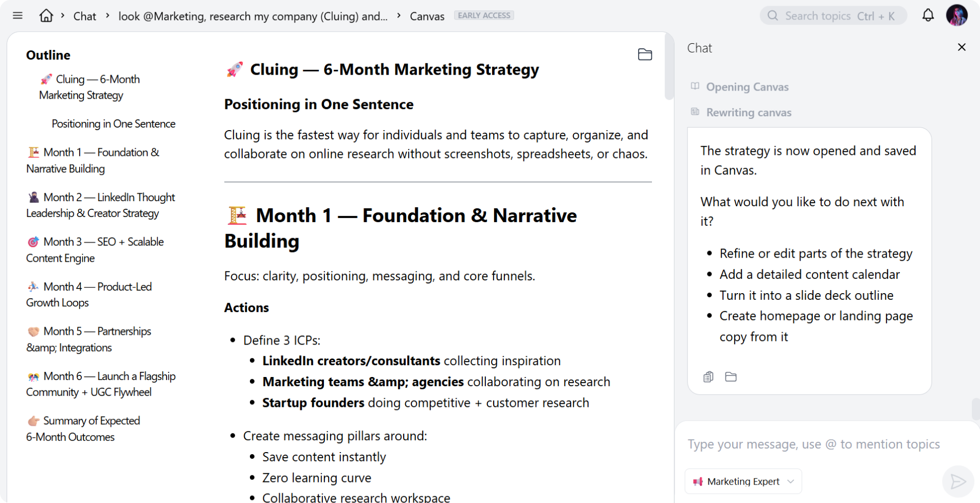
Task: Copy the chat response message
Action: click(708, 377)
